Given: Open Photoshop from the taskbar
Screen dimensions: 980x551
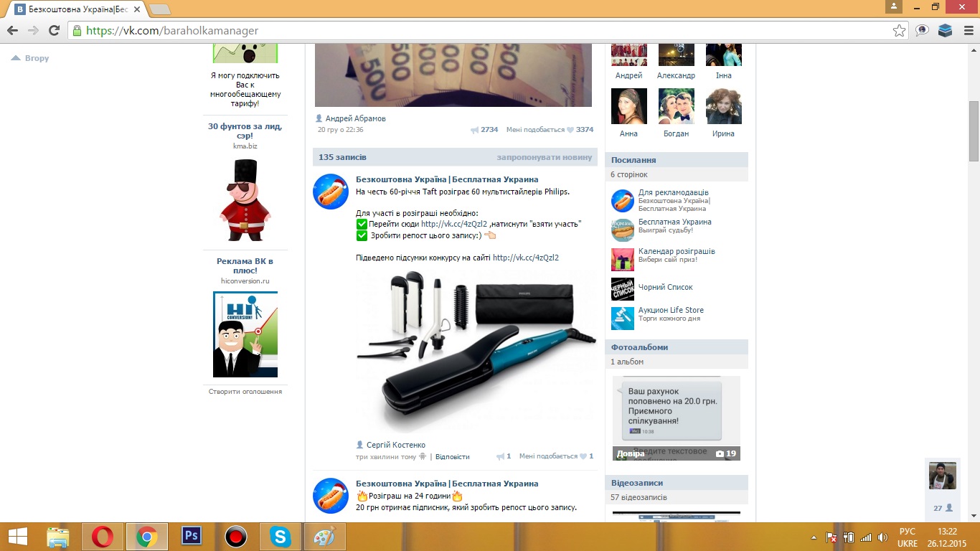Looking at the screenshot, I should pyautogui.click(x=192, y=537).
